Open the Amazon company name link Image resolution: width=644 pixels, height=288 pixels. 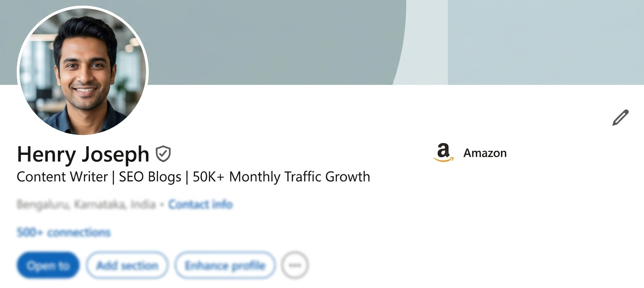pos(485,153)
